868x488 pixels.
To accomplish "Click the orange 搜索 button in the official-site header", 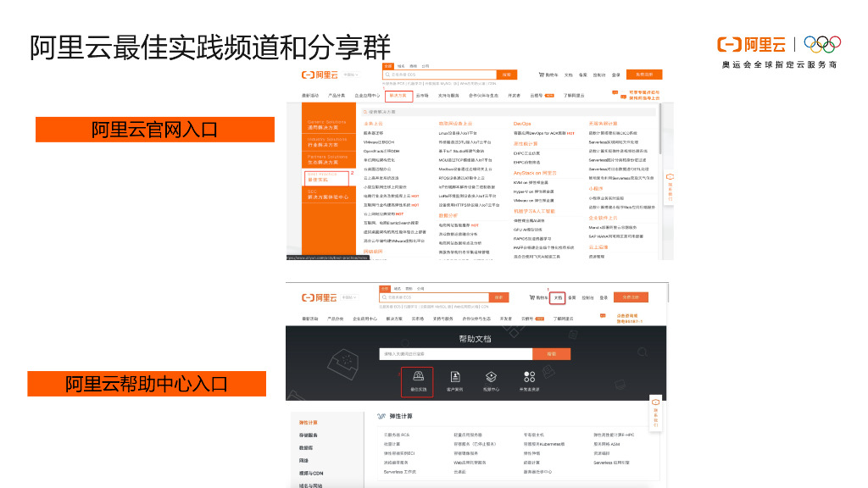I will click(x=507, y=75).
